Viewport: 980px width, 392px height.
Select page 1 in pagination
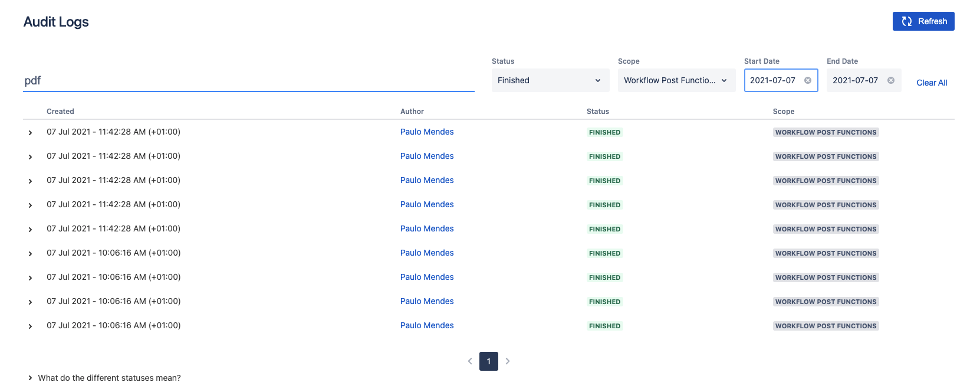coord(489,361)
